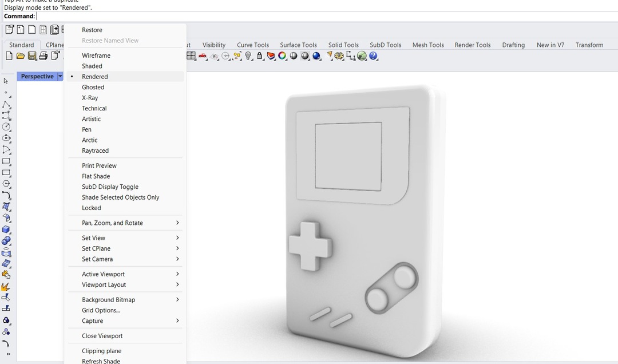
Task: Expand the Background Bitmap submenu
Action: click(x=125, y=300)
